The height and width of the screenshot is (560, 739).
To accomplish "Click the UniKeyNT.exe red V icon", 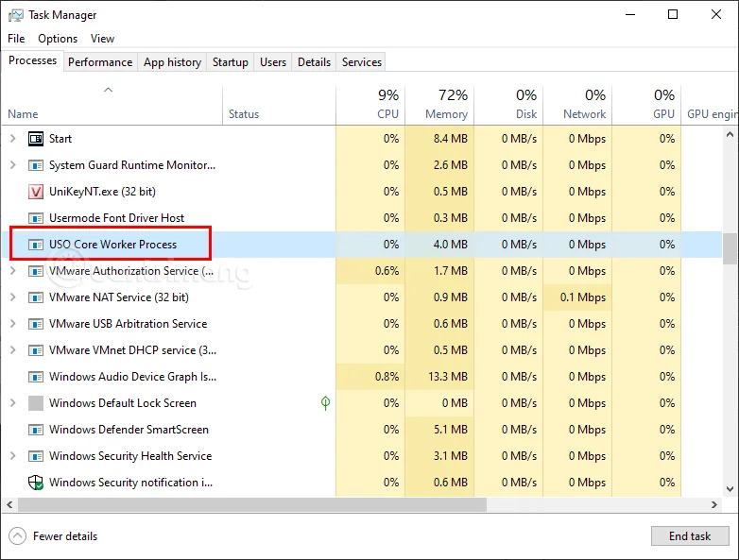I will pyautogui.click(x=36, y=192).
